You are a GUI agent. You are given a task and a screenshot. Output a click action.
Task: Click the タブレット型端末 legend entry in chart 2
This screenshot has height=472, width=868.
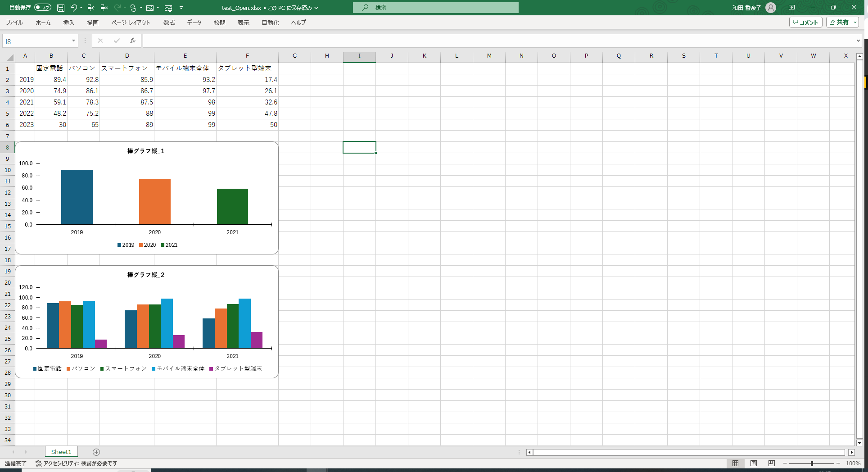(236, 368)
